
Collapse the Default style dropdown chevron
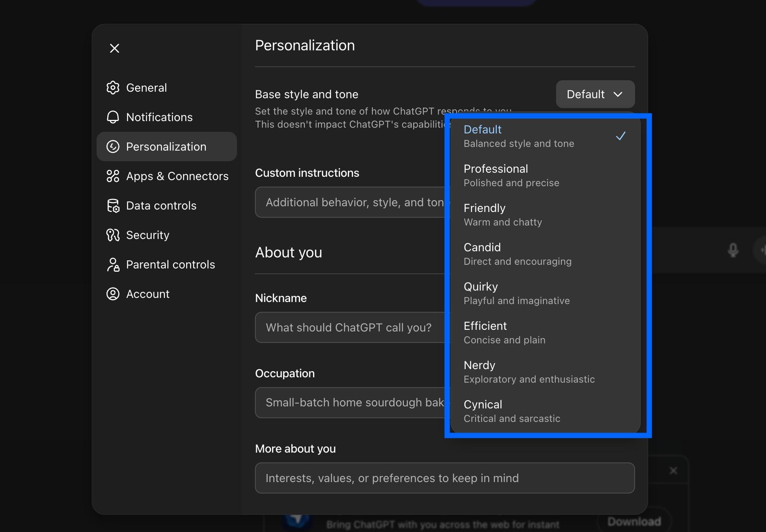pyautogui.click(x=618, y=94)
